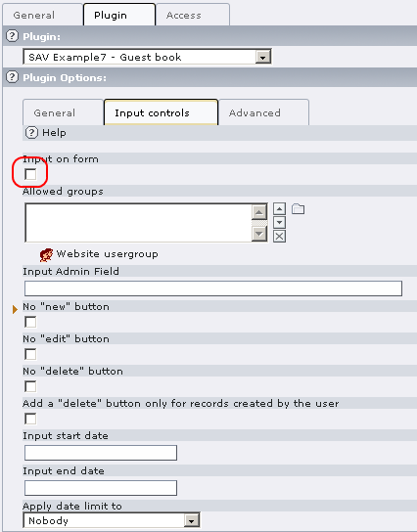Click the Website usergroup icon

click(46, 255)
